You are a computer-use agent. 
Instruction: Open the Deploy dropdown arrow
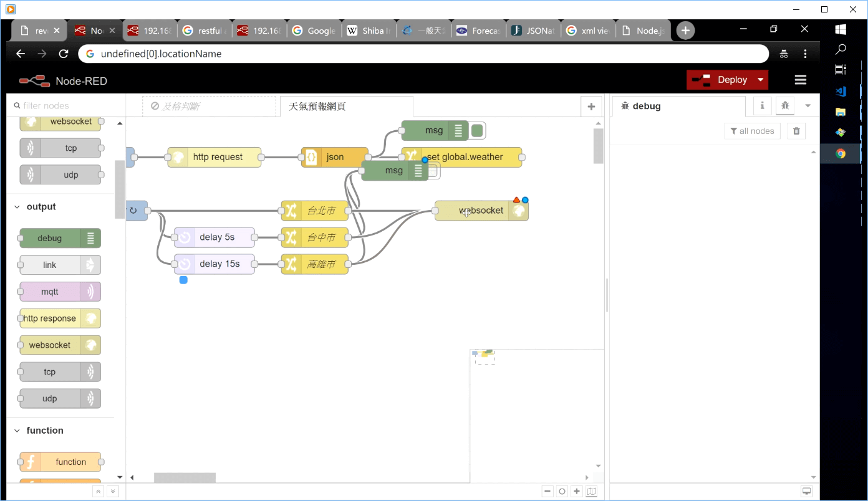point(760,80)
